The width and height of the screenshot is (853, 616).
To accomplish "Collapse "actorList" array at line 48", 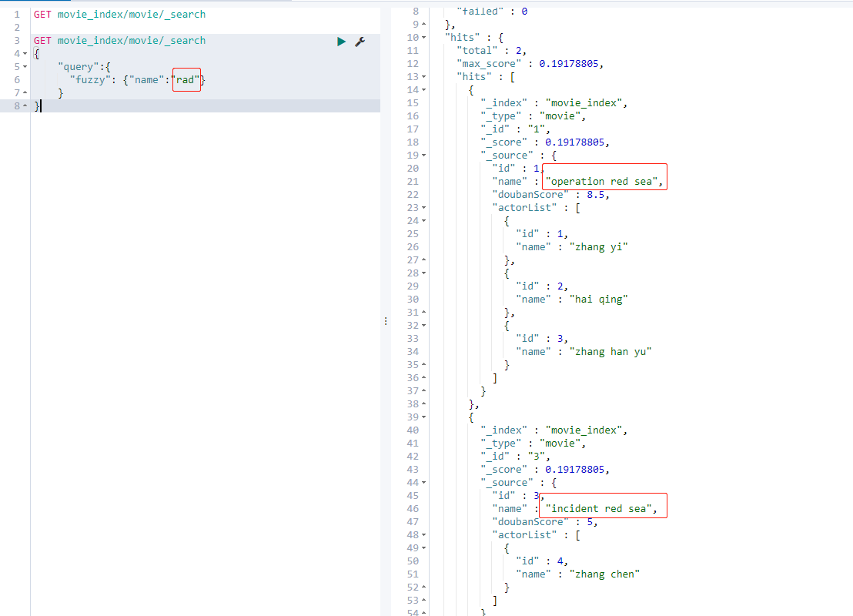I will click(423, 535).
